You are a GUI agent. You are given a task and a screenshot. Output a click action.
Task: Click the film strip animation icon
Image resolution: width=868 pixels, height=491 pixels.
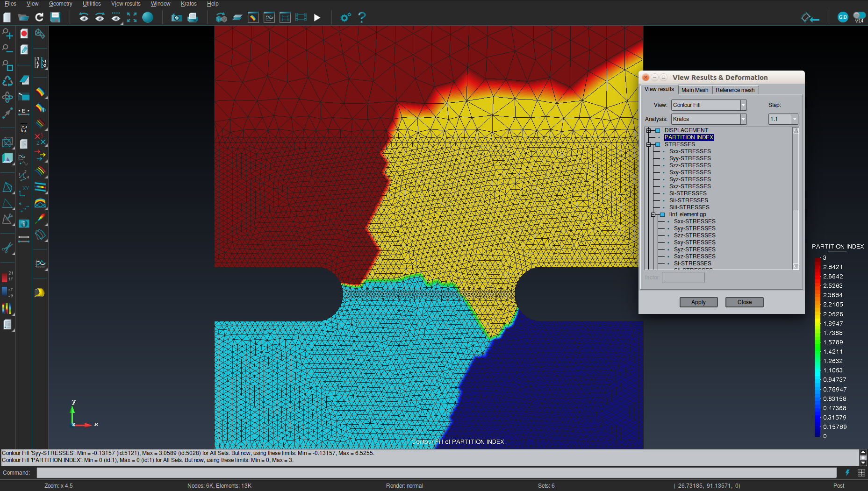pyautogui.click(x=301, y=17)
